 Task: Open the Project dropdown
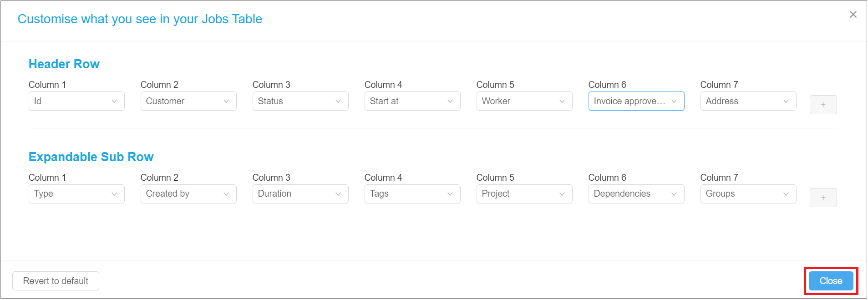(524, 193)
